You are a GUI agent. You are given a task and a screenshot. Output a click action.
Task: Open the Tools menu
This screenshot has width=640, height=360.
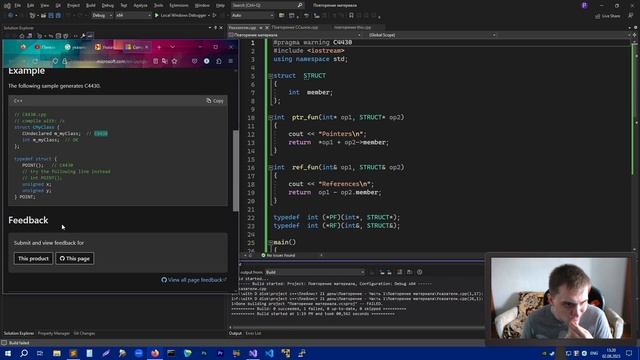(x=158, y=5)
